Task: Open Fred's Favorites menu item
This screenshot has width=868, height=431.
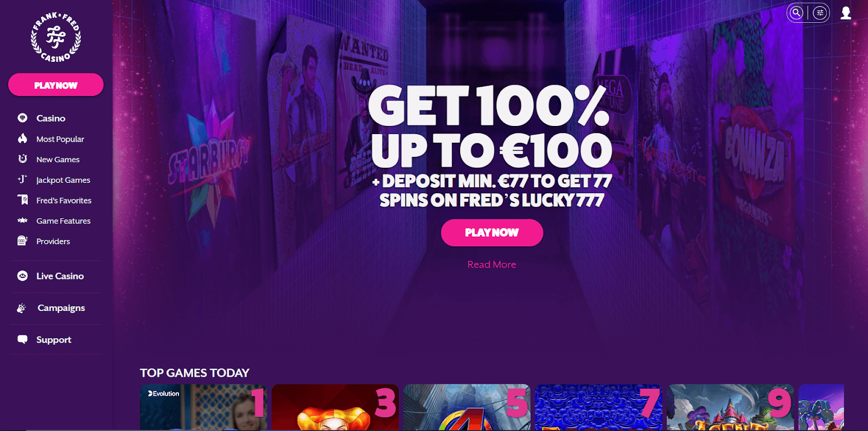Action: [x=63, y=200]
